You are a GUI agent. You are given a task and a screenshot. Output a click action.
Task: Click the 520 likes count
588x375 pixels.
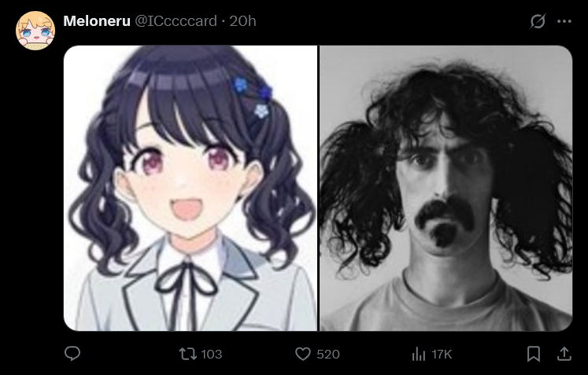click(x=328, y=354)
